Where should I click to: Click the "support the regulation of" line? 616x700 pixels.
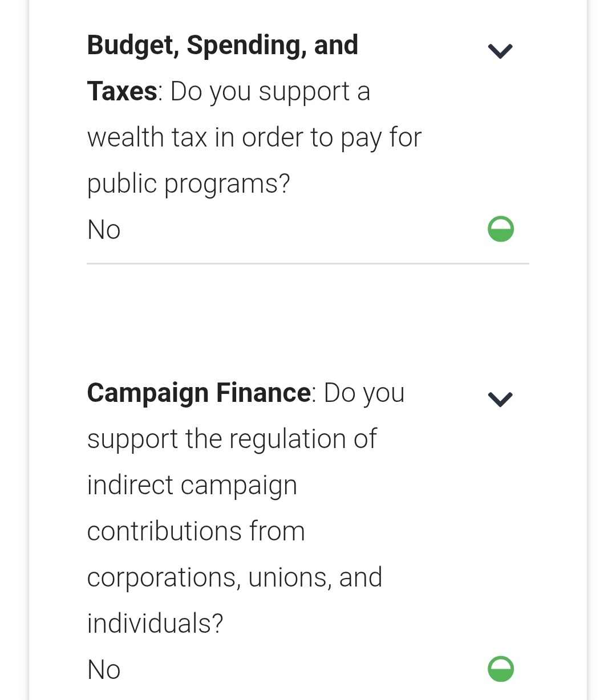coord(232,439)
